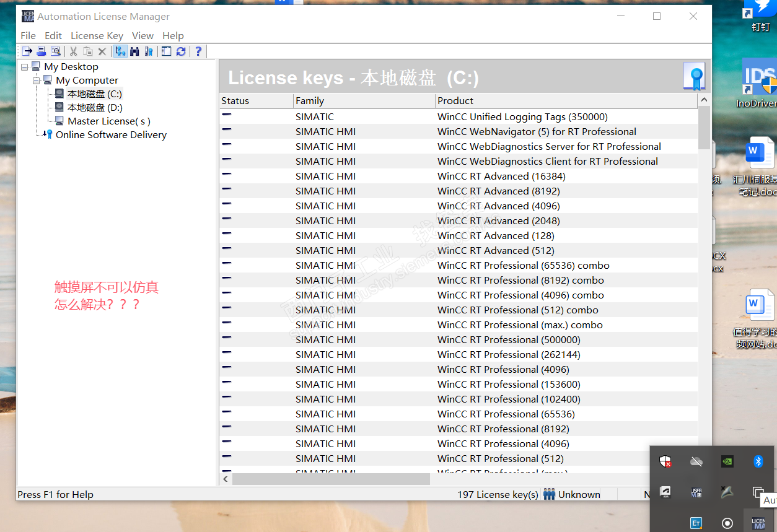Image resolution: width=777 pixels, height=532 pixels.
Task: Select 本地磁盘 (D:) in the tree
Action: coord(95,107)
